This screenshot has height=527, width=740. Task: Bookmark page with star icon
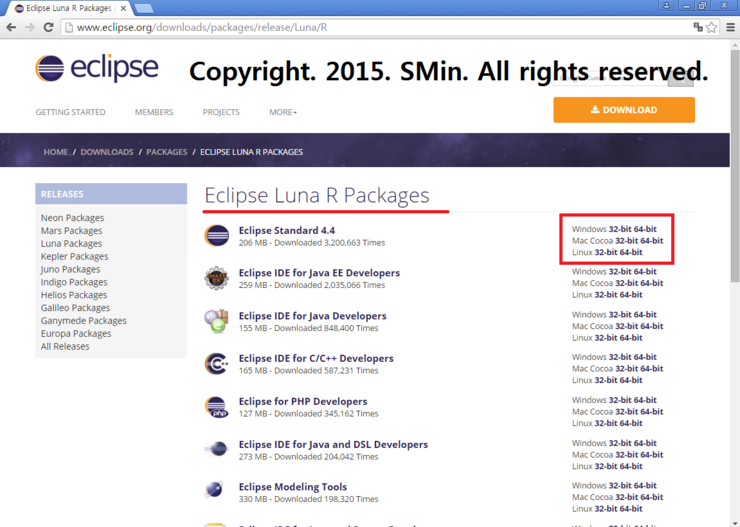click(x=711, y=27)
